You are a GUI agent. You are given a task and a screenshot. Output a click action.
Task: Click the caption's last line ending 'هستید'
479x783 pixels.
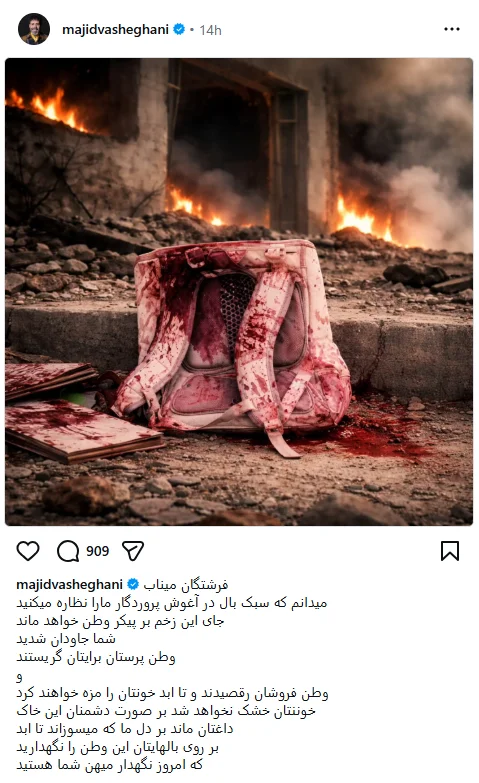pos(110,765)
